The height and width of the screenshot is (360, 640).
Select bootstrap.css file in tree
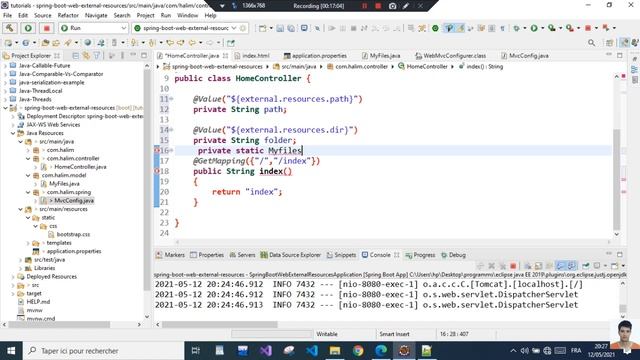tap(73, 235)
